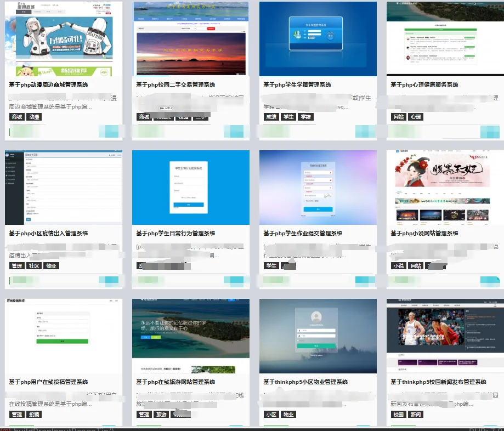Click title 基于thinkphp5小区物业管理系统
This screenshot has height=431, width=504.
click(x=305, y=382)
